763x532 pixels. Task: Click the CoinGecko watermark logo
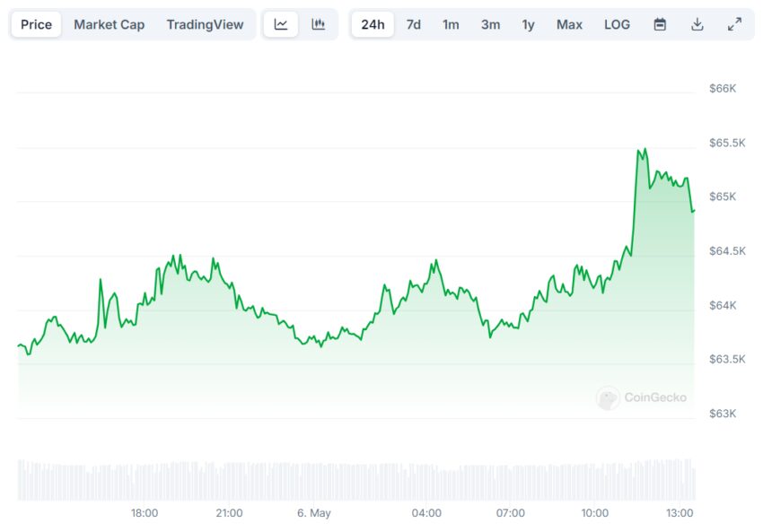click(641, 397)
